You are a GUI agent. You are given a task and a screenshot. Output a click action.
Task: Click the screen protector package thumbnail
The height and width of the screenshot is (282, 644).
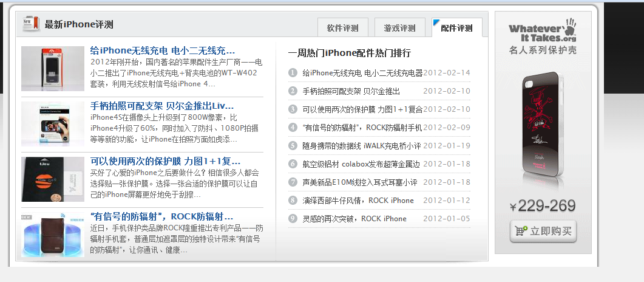click(53, 179)
